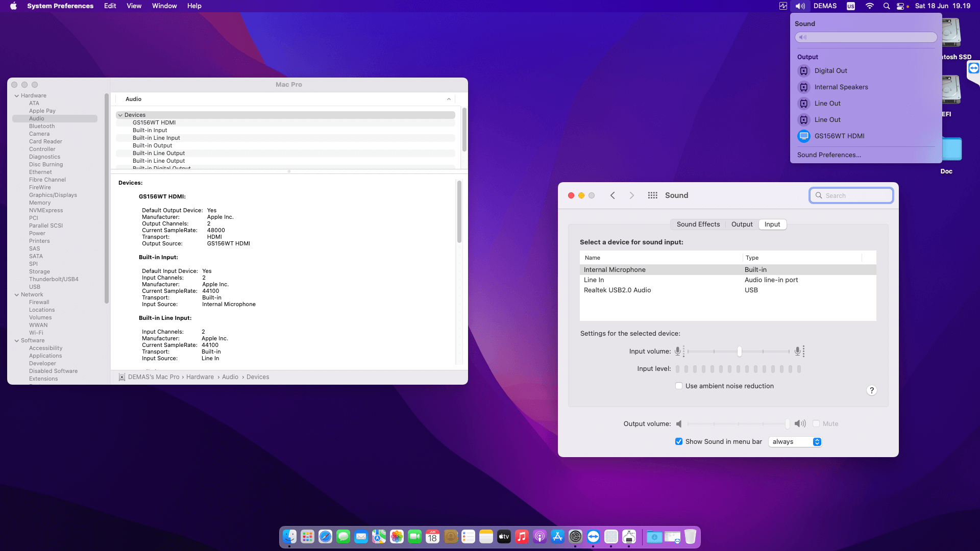
Task: Collapse the Hardware section in sidebar
Action: pos(17,96)
